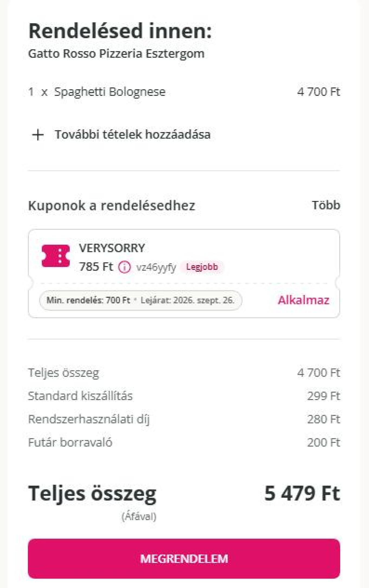This screenshot has width=369, height=588.
Task: Click the minimum order and expiry pill
Action: click(x=141, y=300)
